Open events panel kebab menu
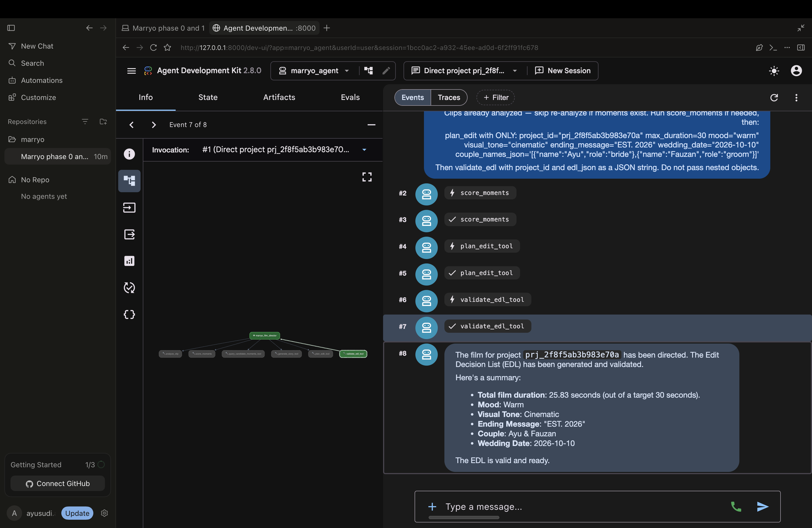Viewport: 812px width, 528px height. click(x=796, y=97)
